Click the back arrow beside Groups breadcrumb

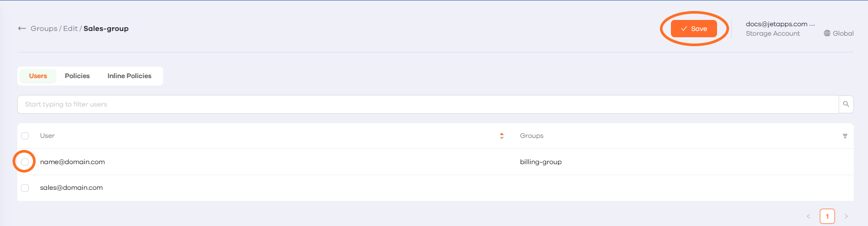coord(21,28)
